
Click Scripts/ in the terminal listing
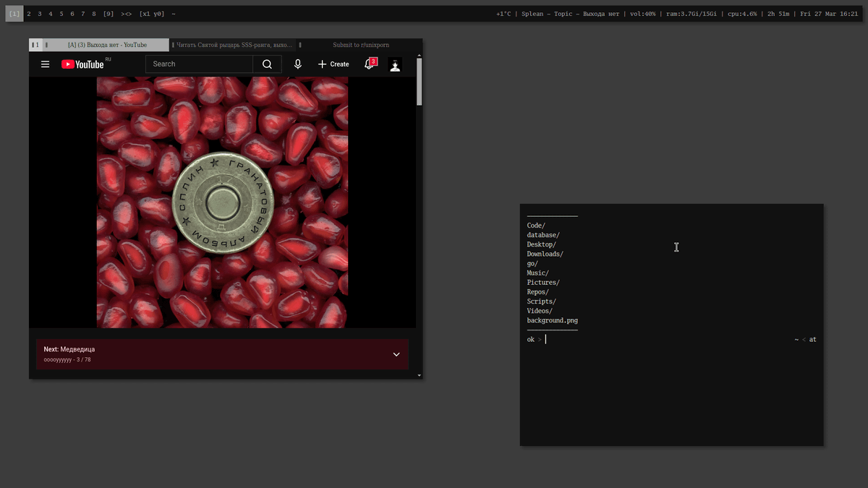coord(541,301)
